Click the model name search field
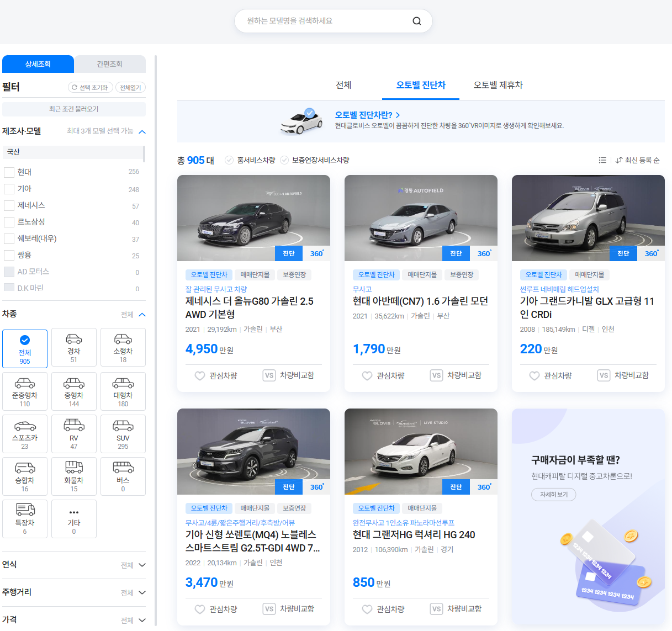The image size is (672, 631). tap(326, 21)
